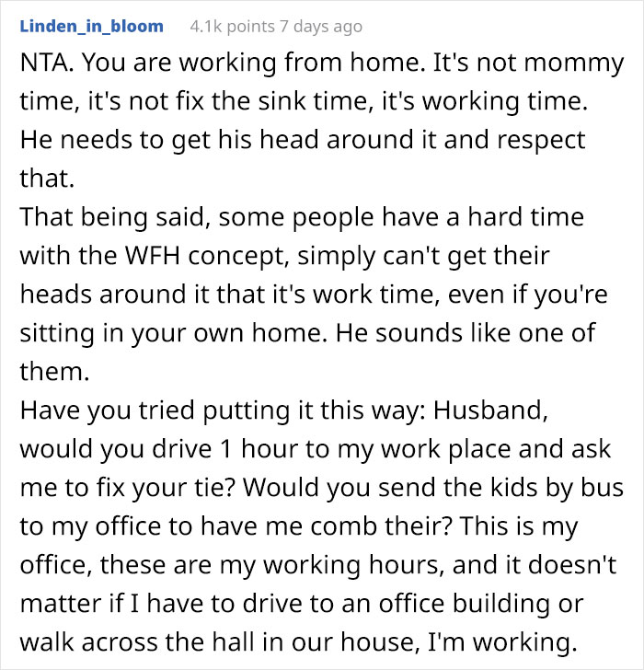This screenshot has width=644, height=670.
Task: Click the 7 days ago timestamp
Action: click(x=321, y=27)
